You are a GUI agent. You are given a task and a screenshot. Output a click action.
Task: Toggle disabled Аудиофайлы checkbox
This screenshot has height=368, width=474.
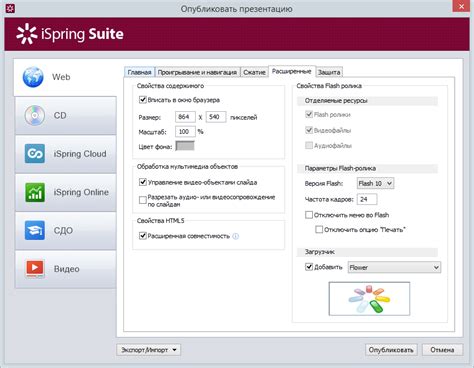click(x=309, y=145)
